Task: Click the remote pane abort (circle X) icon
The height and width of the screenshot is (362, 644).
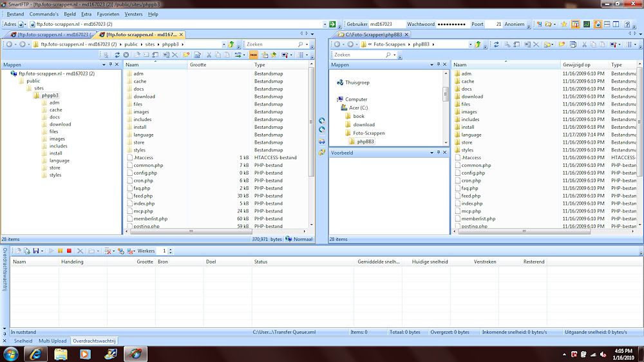Action: click(x=126, y=55)
